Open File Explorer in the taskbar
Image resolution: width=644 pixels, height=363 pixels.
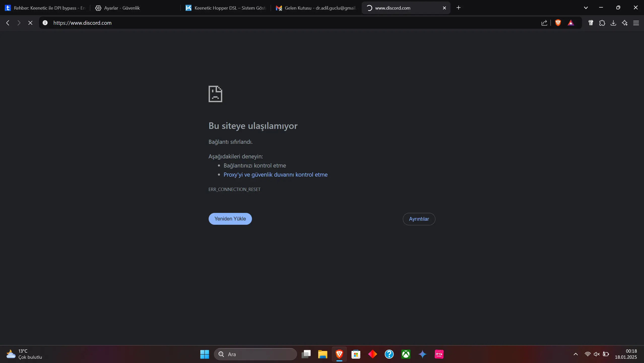click(x=323, y=354)
